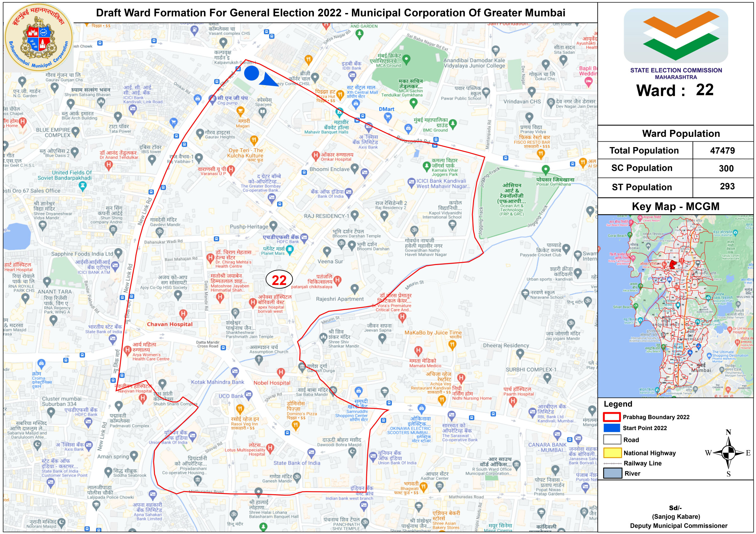The width and height of the screenshot is (756, 534).
Task: Click the Total Population value 47479
Action: point(722,151)
